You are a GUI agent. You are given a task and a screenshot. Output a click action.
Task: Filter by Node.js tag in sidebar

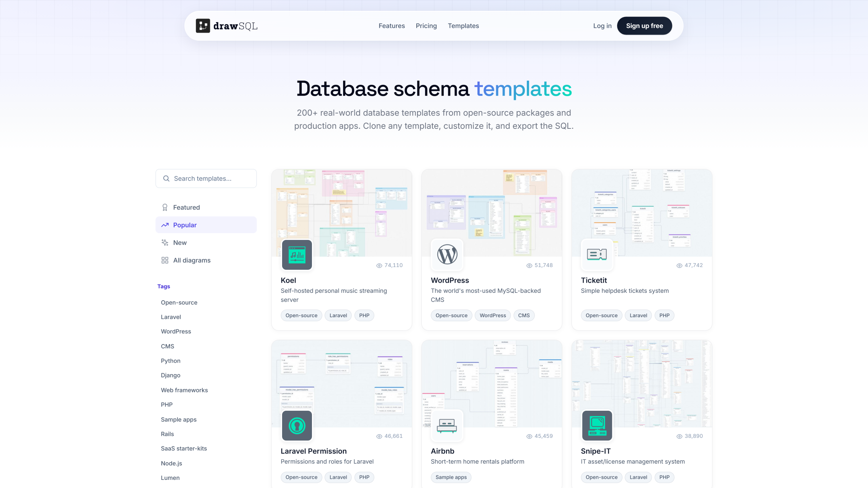tap(171, 463)
